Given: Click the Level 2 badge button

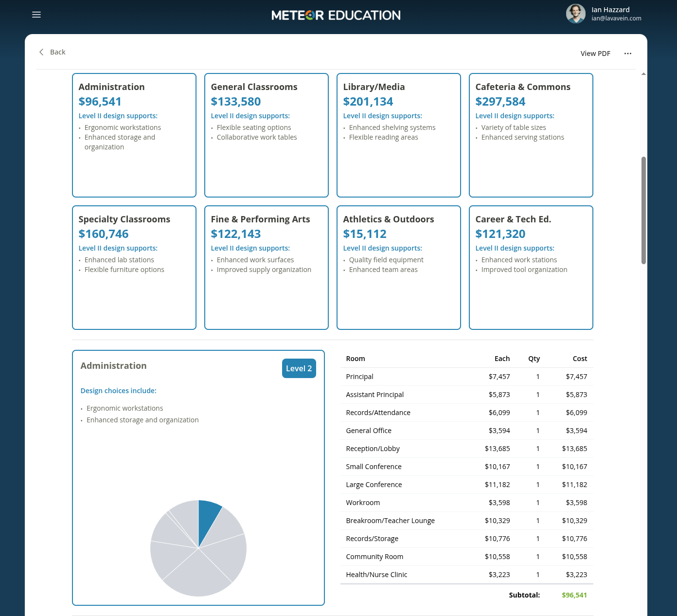Looking at the screenshot, I should click(299, 368).
